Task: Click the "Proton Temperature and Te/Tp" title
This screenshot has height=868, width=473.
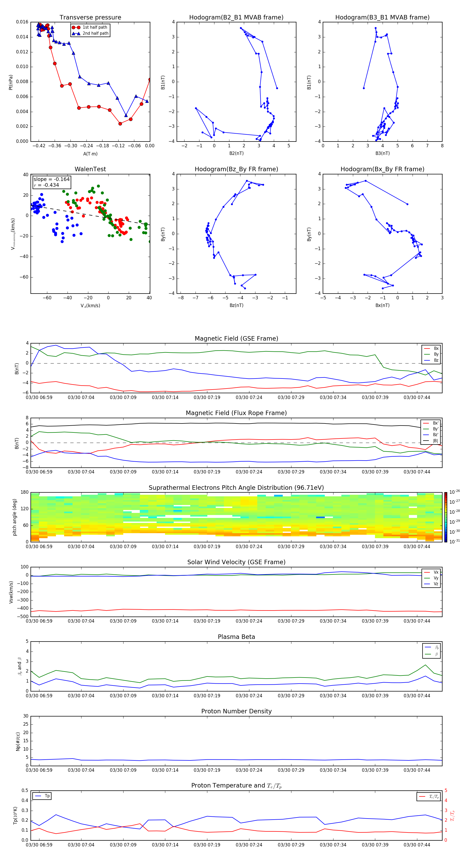Action: point(236,785)
